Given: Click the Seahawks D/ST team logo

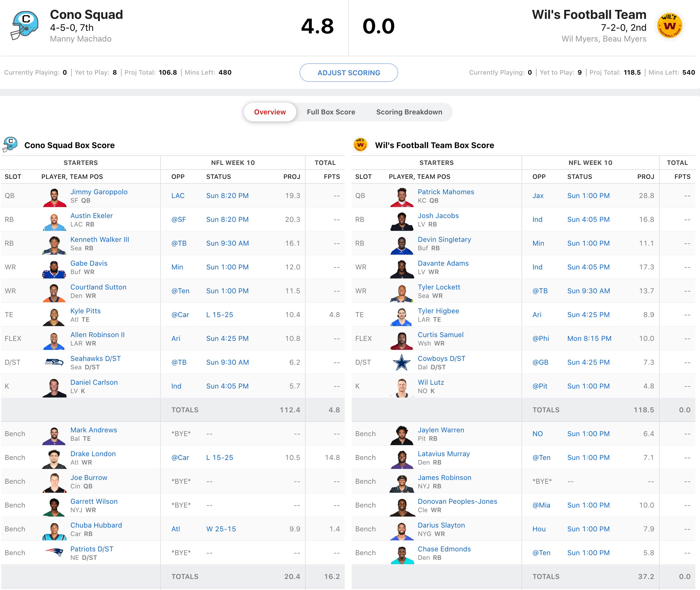Looking at the screenshot, I should [54, 362].
